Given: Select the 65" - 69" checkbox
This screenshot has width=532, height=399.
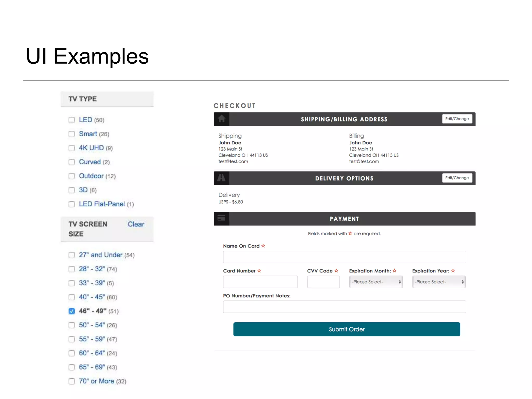Looking at the screenshot, I should click(72, 367).
